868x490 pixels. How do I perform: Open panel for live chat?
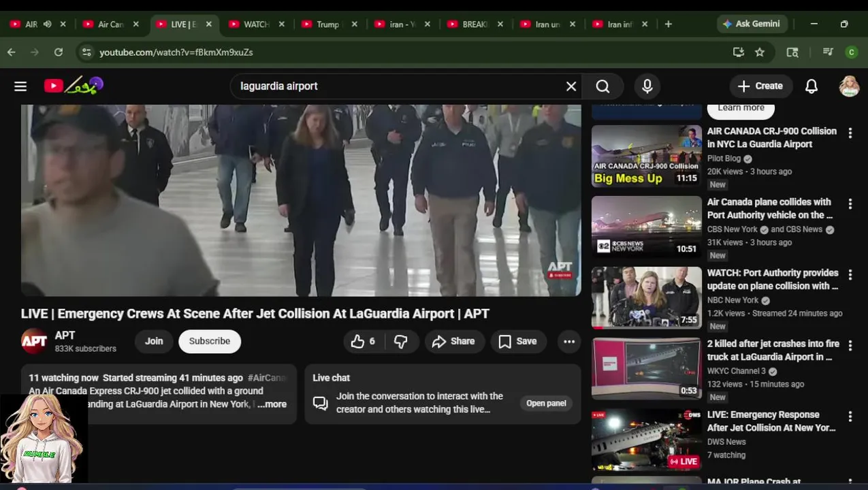[546, 404]
